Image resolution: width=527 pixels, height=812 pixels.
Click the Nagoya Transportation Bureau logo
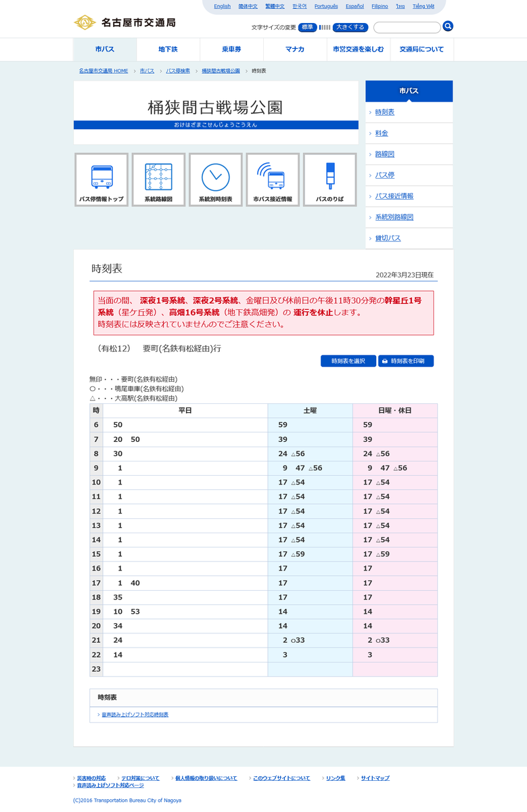pyautogui.click(x=124, y=22)
